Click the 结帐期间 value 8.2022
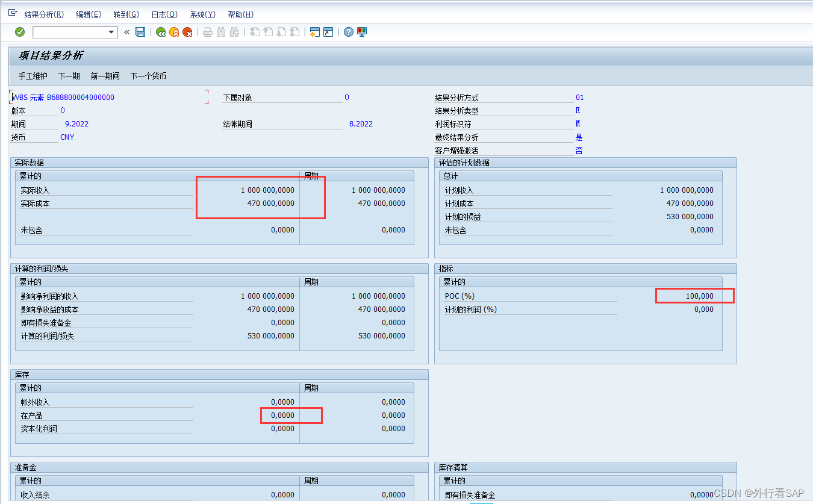 (361, 124)
